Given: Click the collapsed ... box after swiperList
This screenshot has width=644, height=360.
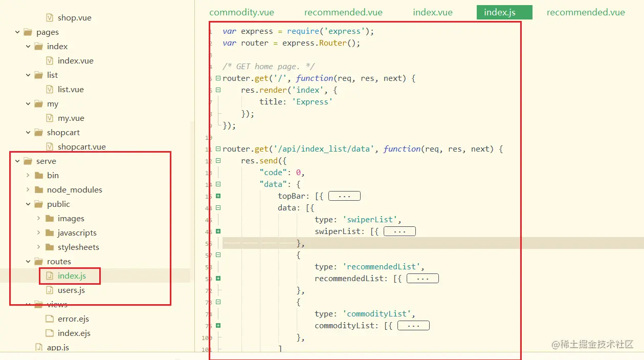Looking at the screenshot, I should coord(399,231).
